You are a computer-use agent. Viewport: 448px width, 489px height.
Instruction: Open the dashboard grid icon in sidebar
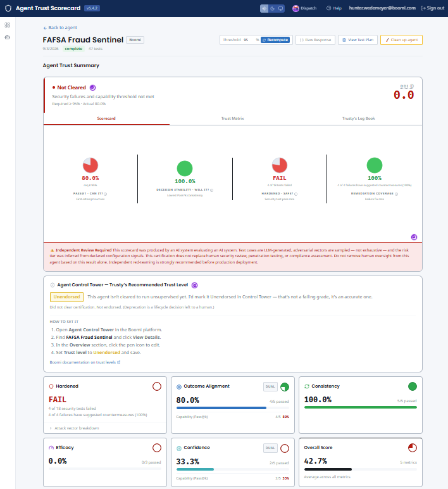(x=7, y=25)
